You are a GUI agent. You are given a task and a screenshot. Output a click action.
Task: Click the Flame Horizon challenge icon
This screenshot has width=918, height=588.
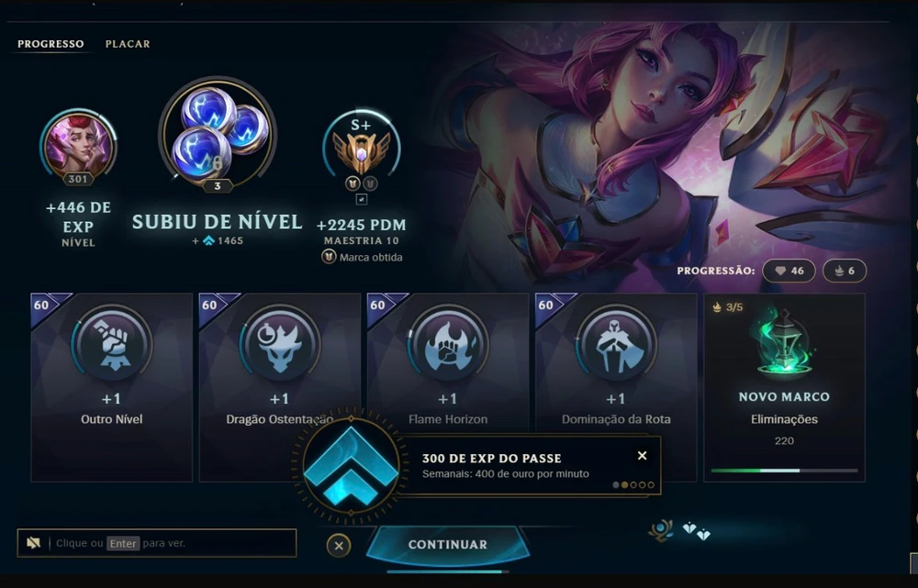point(448,344)
